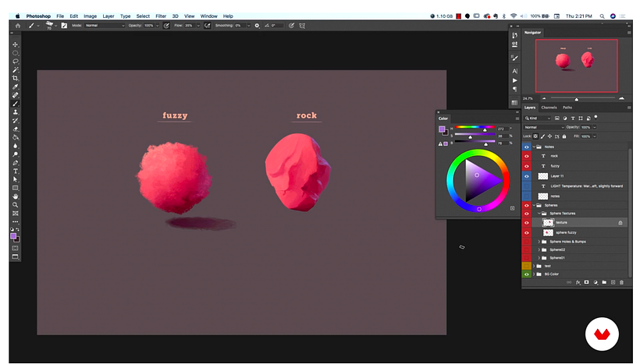Show the test group layer
Screen dimensions: 640x364
(x=527, y=266)
